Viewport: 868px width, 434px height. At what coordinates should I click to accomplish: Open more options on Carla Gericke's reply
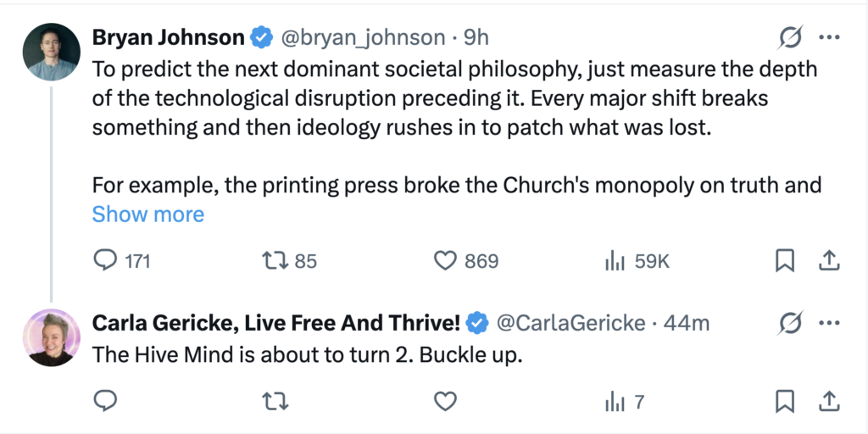tap(828, 323)
